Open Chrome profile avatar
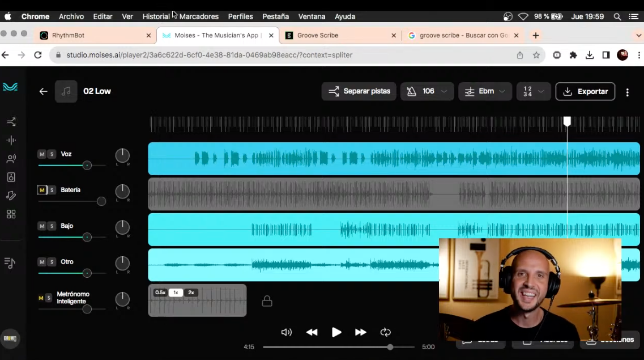Viewport: 644px width, 360px height. (x=622, y=55)
